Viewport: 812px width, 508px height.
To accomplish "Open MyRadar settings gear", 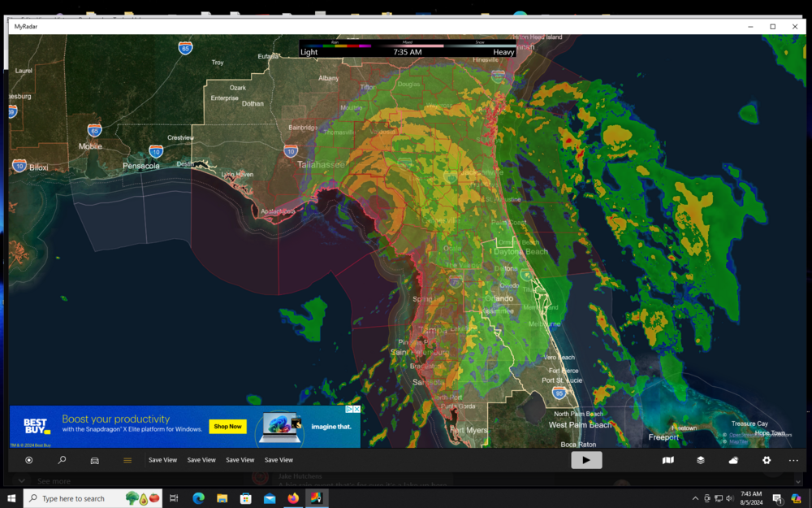I will (x=767, y=460).
